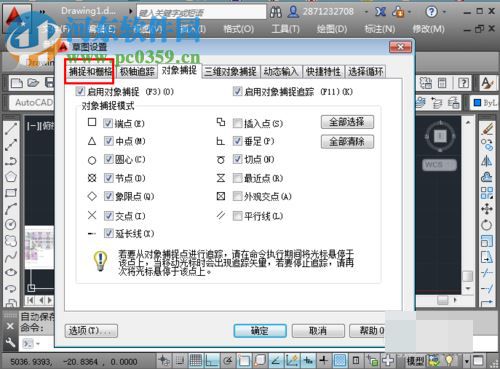
Task: Select the Revision cloud tool
Action: coord(11,240)
